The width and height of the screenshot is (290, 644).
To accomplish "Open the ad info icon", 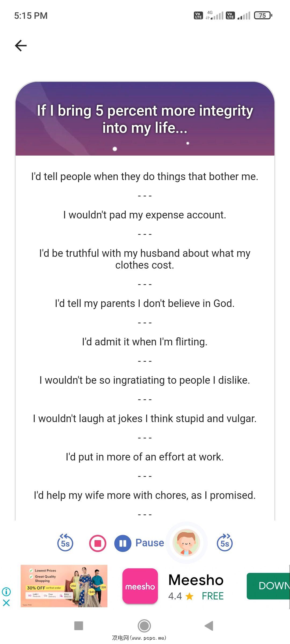I will 6,591.
